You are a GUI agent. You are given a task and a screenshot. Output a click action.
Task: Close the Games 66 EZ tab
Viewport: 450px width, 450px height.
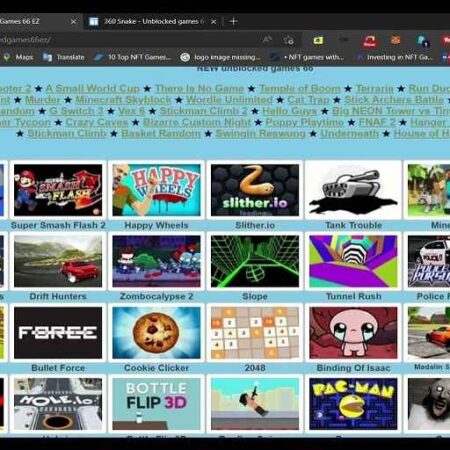pyautogui.click(x=73, y=22)
